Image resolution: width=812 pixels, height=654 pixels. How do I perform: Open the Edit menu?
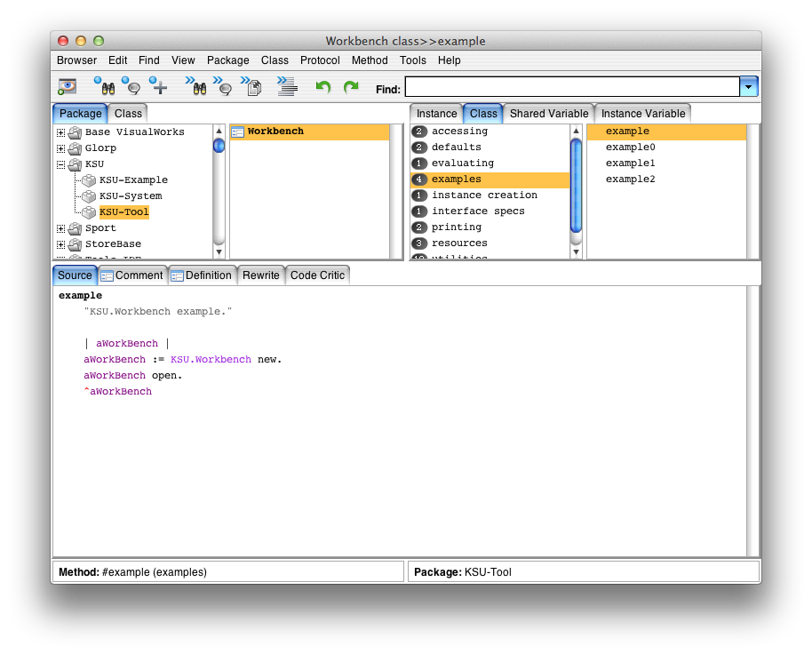click(117, 60)
